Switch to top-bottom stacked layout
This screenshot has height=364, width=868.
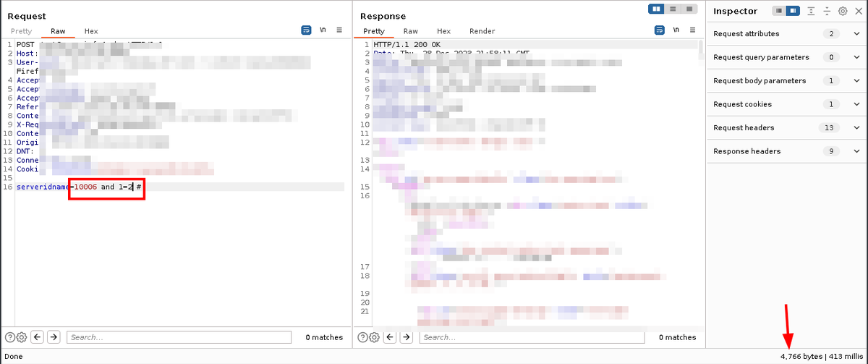pyautogui.click(x=673, y=9)
